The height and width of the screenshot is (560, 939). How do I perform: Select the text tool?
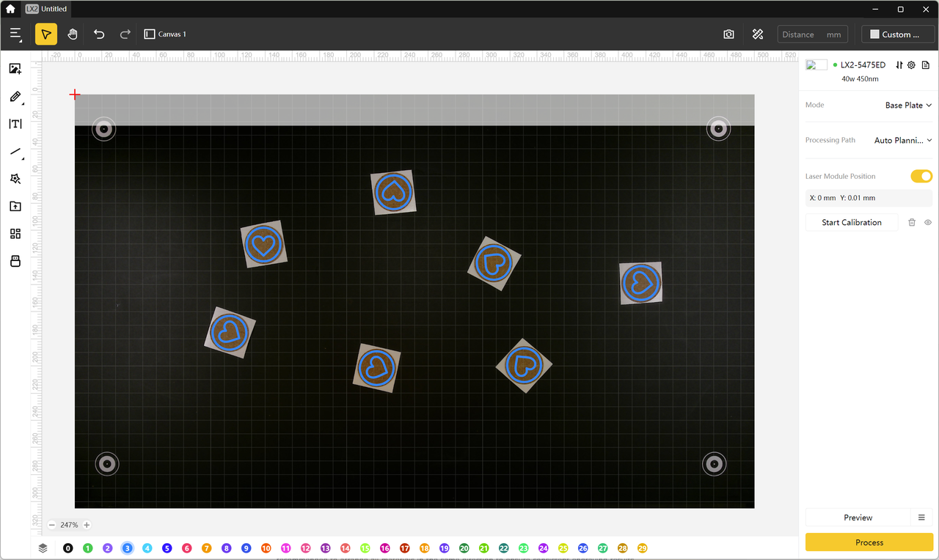tap(15, 124)
